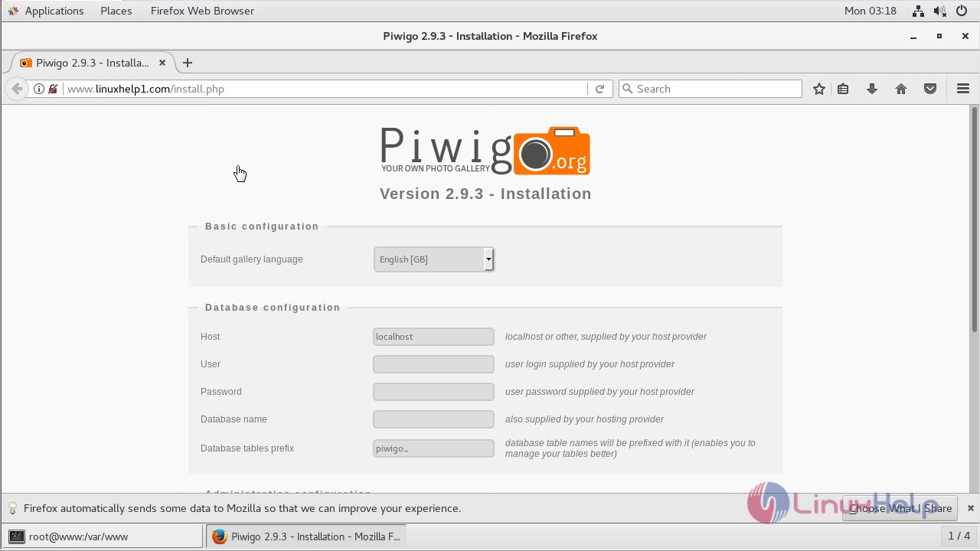The height and width of the screenshot is (551, 980).
Task: Click 'also supplied by your hosting provider' hint
Action: point(584,419)
